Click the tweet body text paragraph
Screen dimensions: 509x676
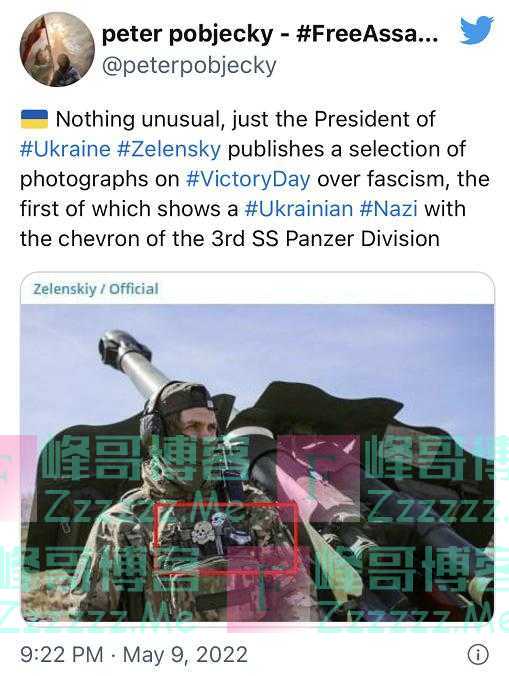coord(255,179)
